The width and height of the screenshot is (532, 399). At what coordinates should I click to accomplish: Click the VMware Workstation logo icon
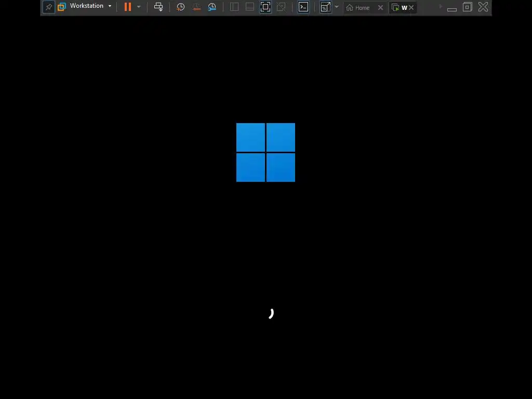[x=62, y=7]
